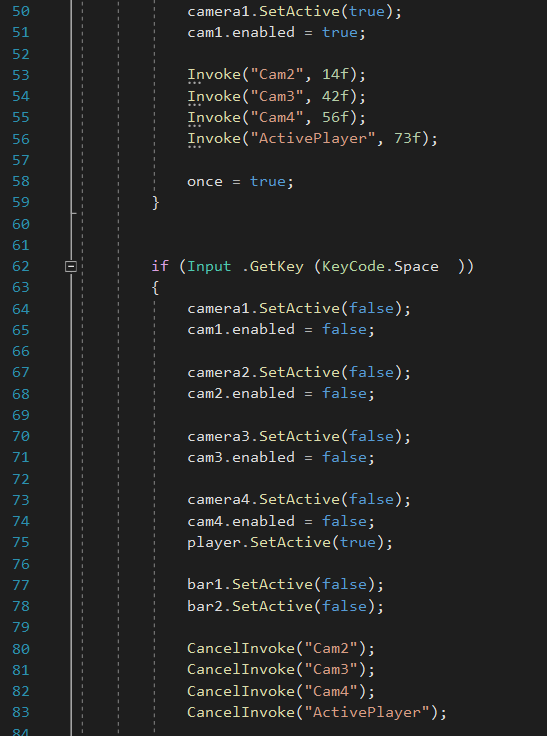Click the "ActivePlayer" string in the CancelInvoke call
The height and width of the screenshot is (736, 547).
point(367,713)
